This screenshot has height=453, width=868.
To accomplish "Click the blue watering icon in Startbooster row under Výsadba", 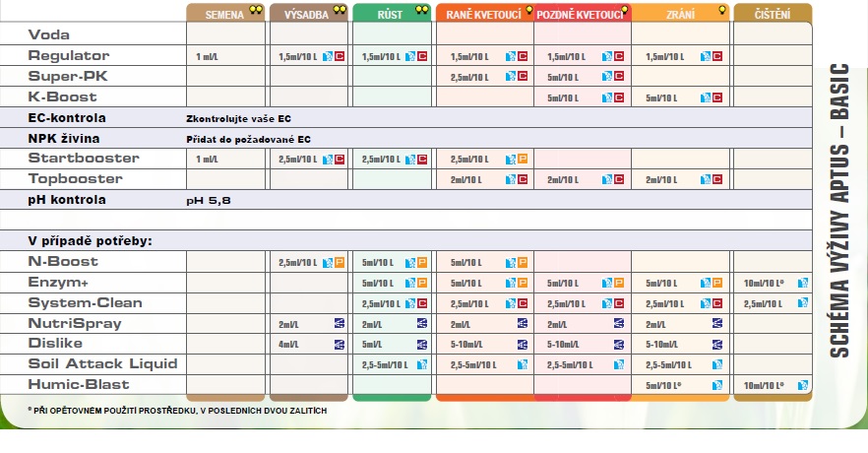I will click(328, 159).
